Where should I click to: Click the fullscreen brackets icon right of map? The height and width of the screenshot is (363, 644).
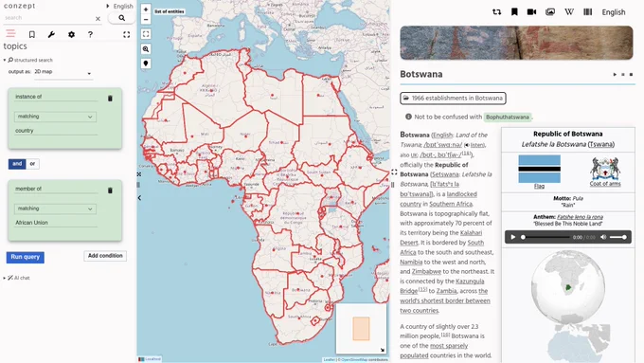coord(394,172)
